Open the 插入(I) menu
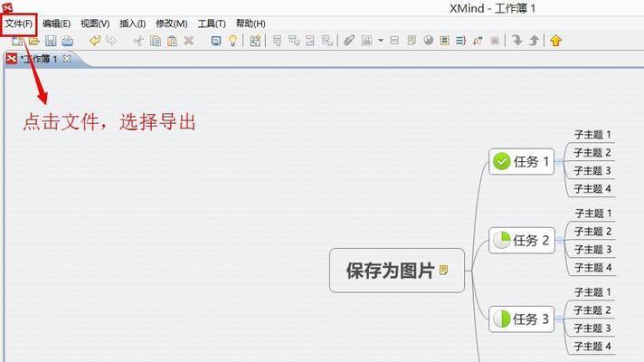 coord(132,24)
